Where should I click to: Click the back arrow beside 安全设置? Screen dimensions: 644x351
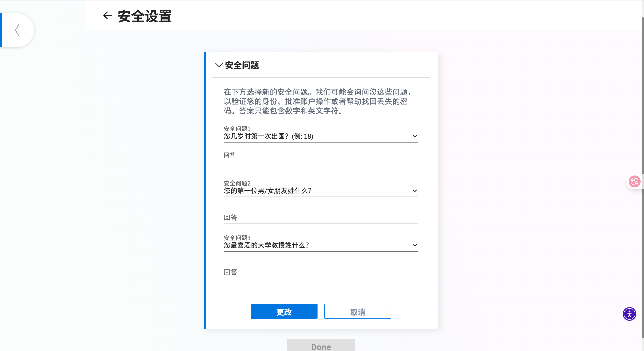[x=108, y=16]
